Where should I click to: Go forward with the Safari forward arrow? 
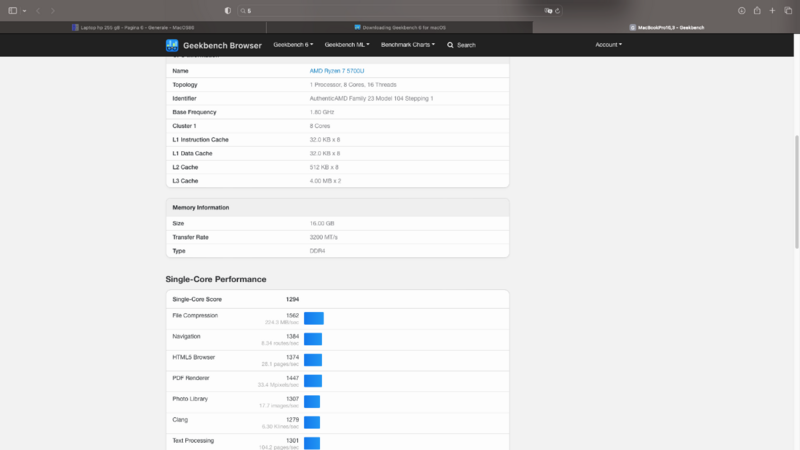[53, 11]
